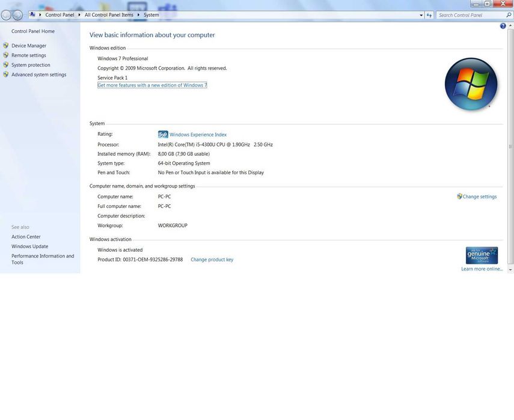Click the Back navigation button

6,15
